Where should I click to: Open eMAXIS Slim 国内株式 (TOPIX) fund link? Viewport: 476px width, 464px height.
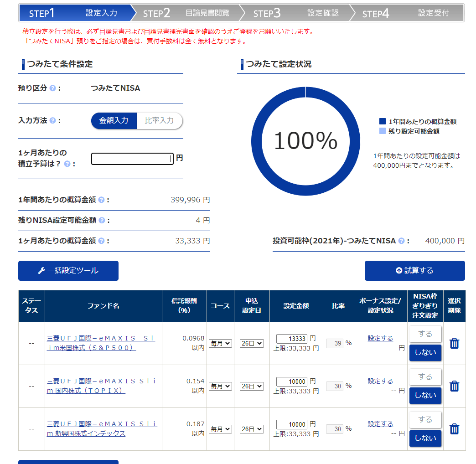(102, 386)
